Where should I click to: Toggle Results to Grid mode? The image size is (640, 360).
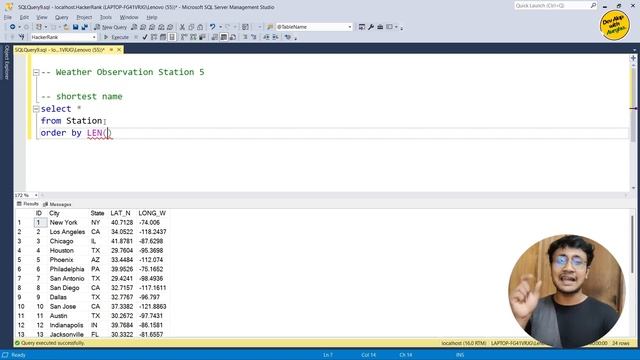224,37
